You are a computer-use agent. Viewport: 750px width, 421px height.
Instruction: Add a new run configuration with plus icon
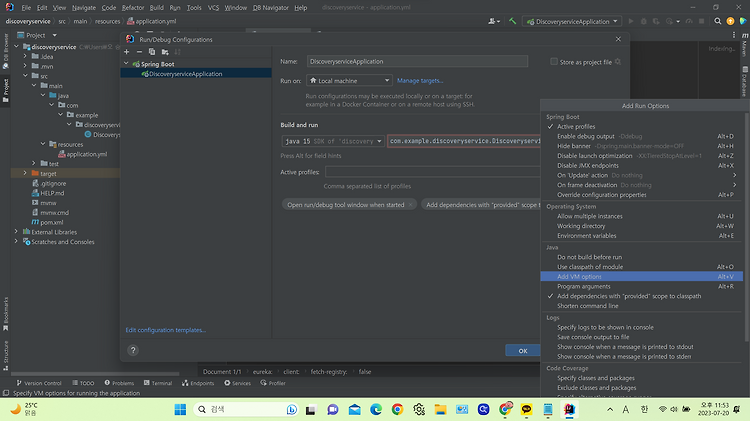(127, 52)
